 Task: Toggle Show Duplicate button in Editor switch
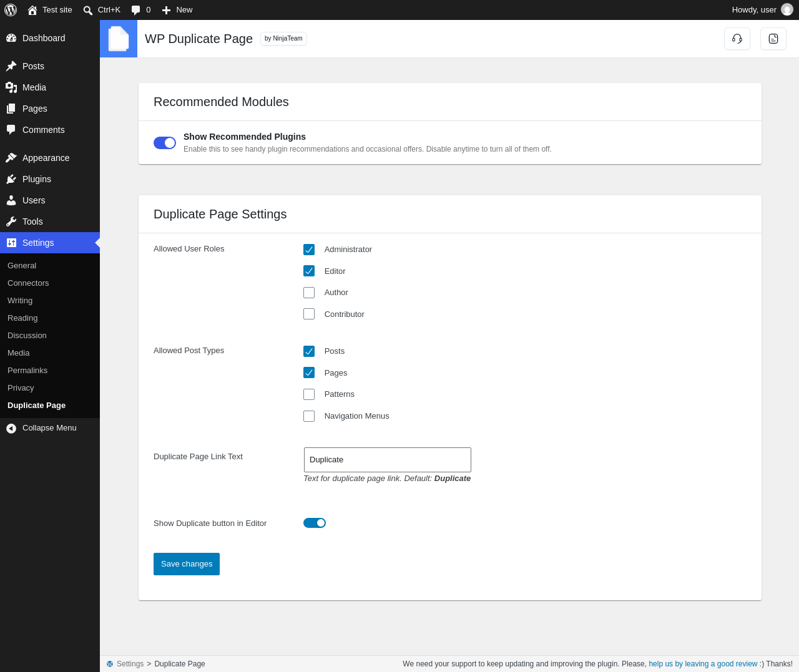click(x=315, y=523)
